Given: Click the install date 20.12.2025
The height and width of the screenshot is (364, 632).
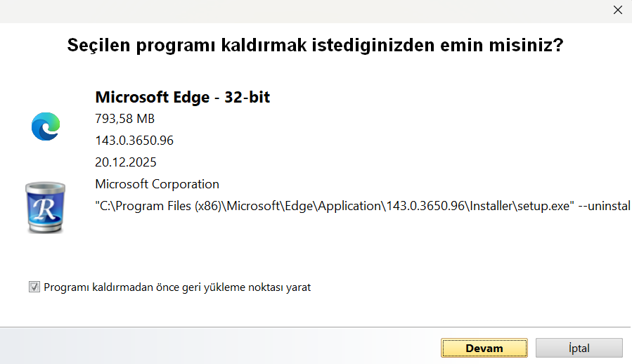Looking at the screenshot, I should tap(125, 162).
